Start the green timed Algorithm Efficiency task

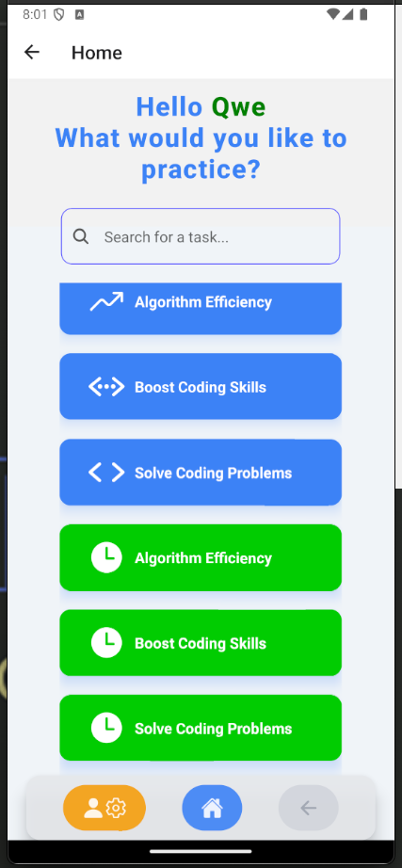[201, 557]
